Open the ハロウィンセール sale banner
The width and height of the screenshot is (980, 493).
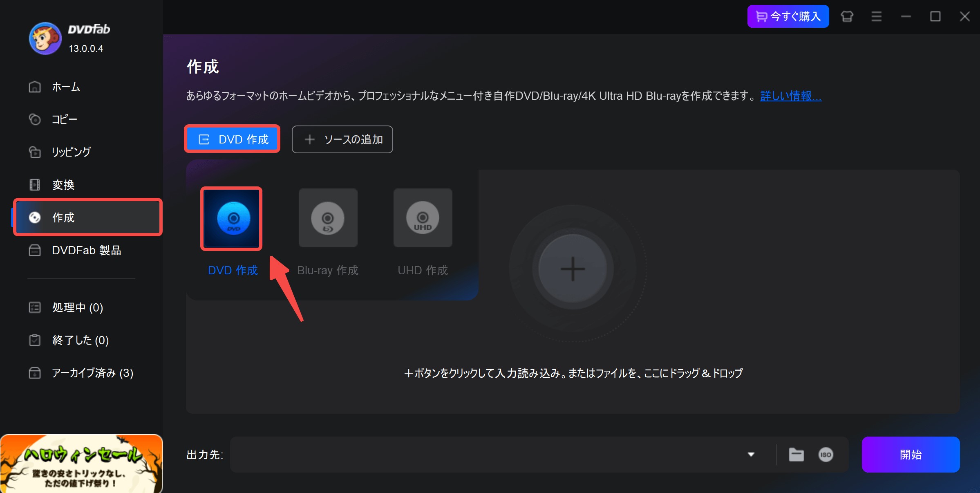click(81, 464)
